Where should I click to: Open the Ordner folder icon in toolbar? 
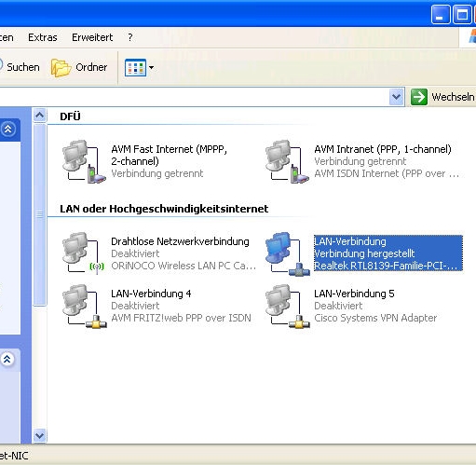(61, 67)
